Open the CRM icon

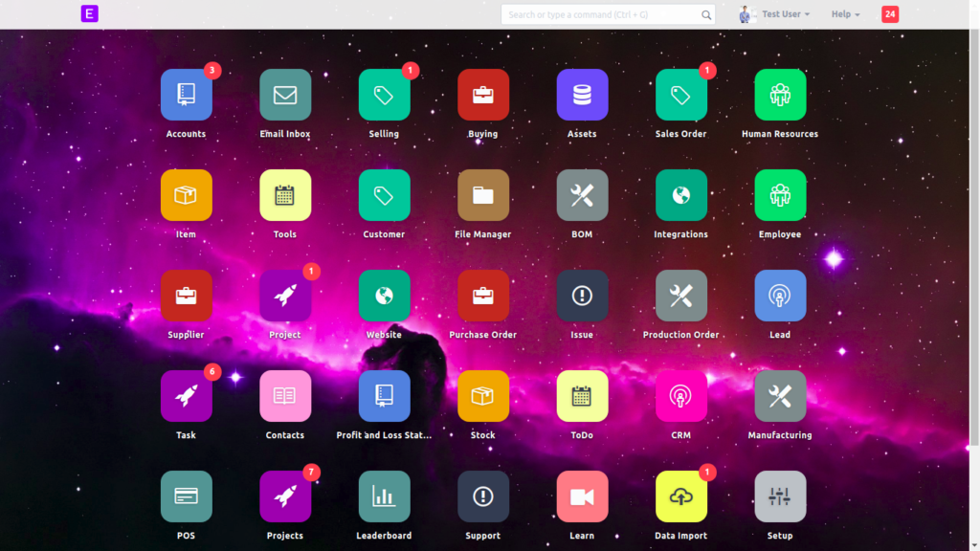pos(680,396)
